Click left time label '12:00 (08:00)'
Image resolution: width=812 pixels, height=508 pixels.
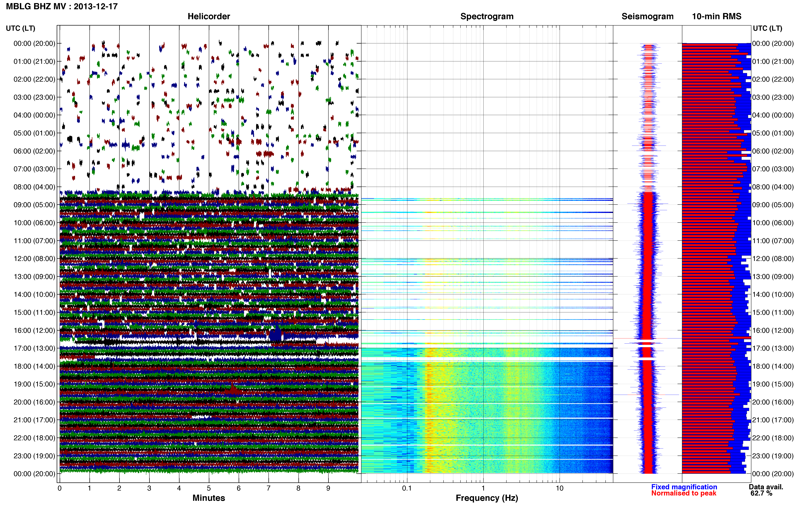(x=34, y=259)
